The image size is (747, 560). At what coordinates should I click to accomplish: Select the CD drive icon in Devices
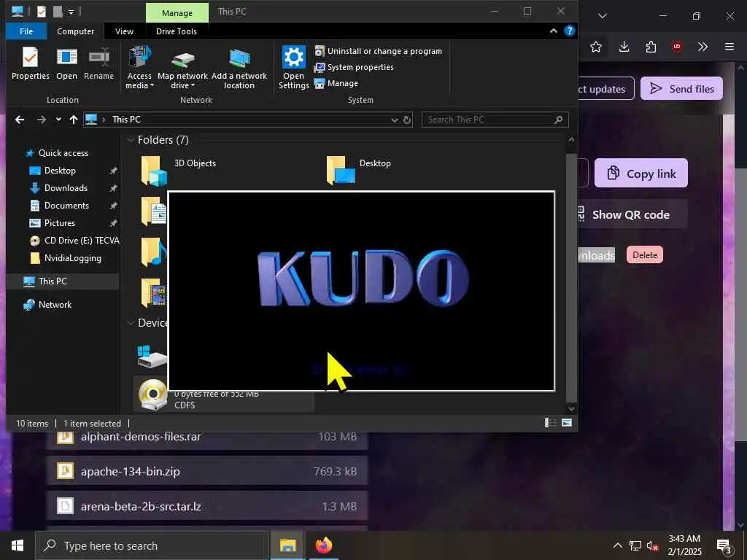point(152,394)
